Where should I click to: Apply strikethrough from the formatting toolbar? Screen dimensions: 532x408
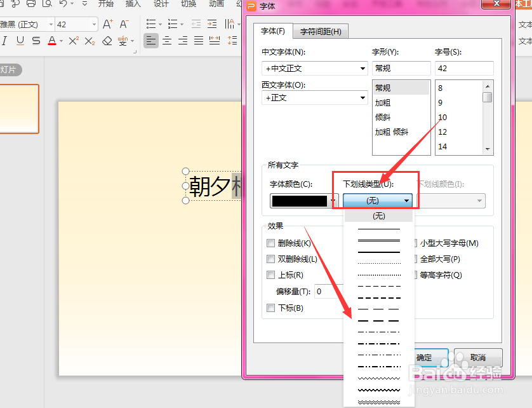(x=36, y=41)
